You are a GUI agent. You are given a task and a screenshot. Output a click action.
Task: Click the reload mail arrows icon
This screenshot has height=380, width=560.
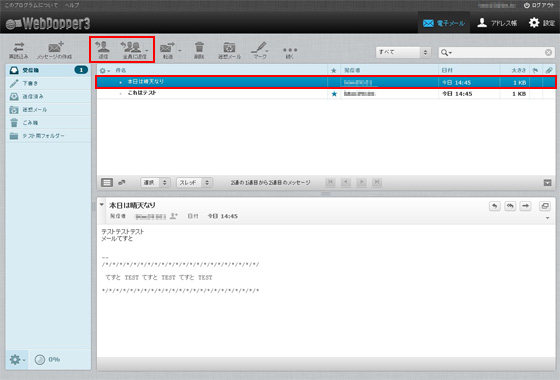pyautogui.click(x=19, y=50)
